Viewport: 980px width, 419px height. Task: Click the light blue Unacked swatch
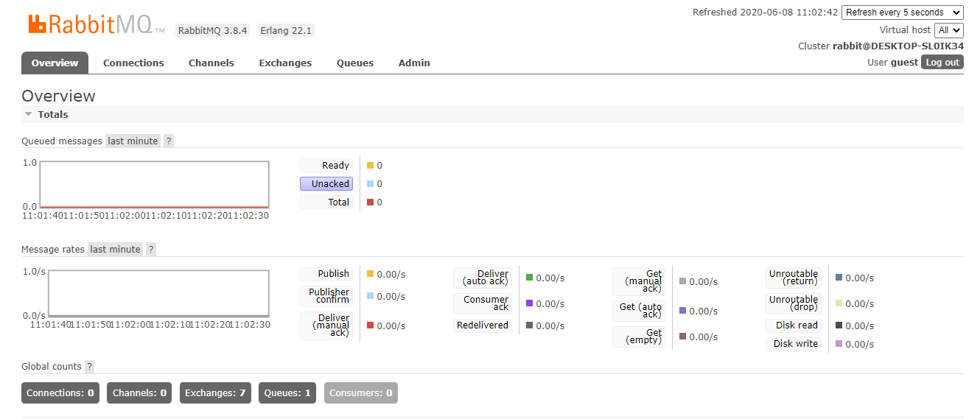pos(371,184)
